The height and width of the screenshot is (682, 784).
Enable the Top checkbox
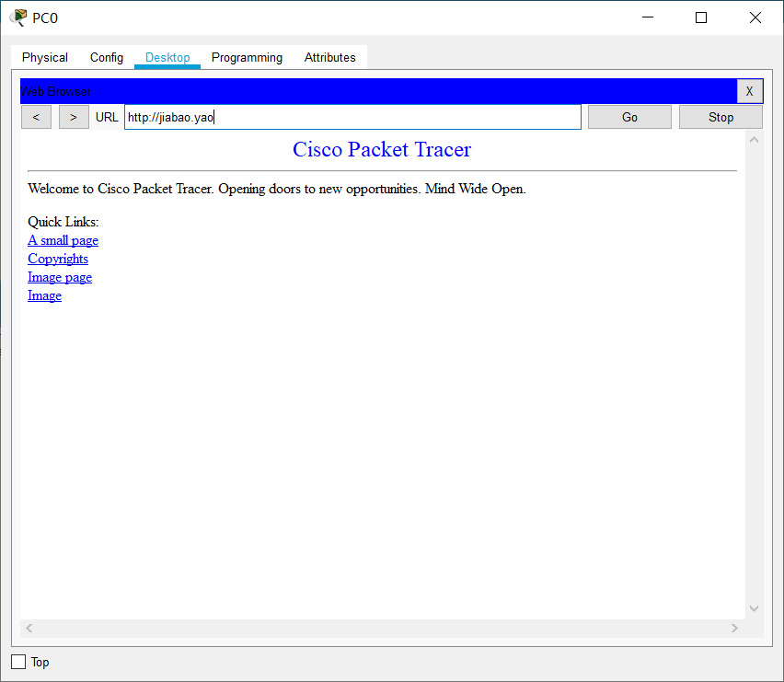coord(18,662)
